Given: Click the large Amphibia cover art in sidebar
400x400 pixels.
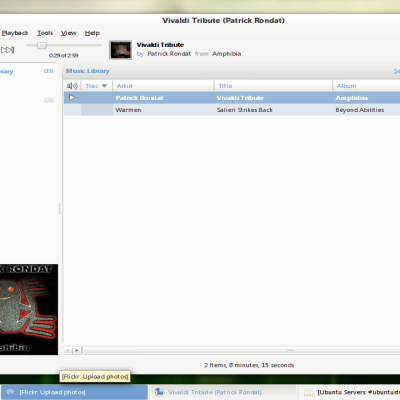Looking at the screenshot, I should [29, 309].
